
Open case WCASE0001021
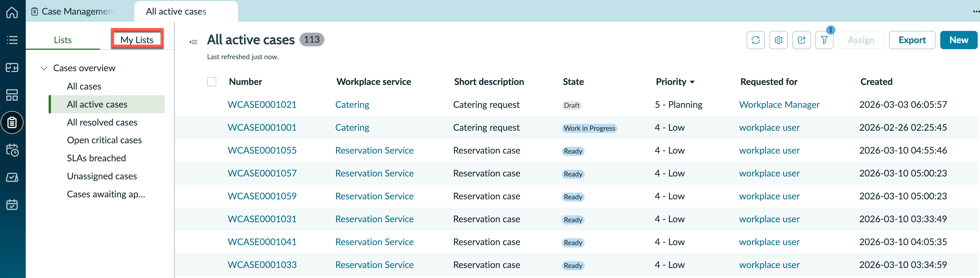[x=262, y=105]
